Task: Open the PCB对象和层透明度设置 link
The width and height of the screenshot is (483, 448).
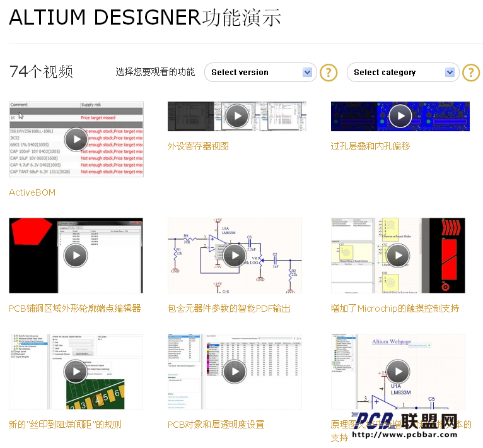Action: pos(216,425)
